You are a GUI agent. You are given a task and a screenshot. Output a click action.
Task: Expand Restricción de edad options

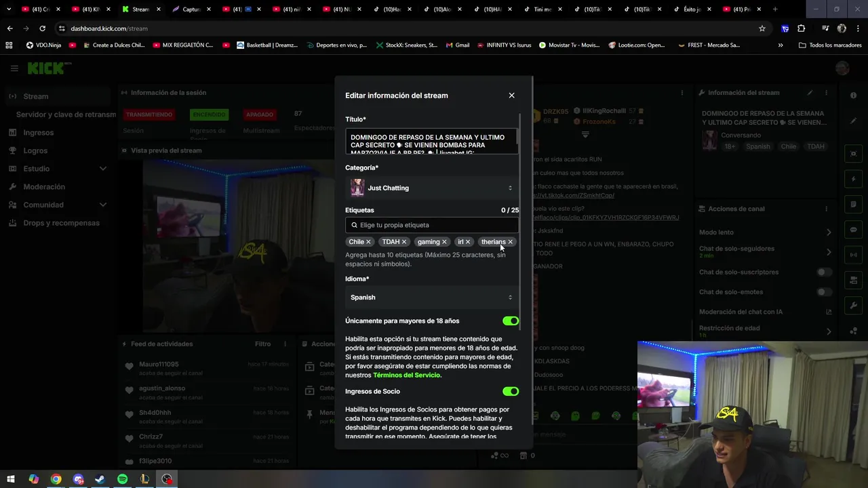coord(829,331)
